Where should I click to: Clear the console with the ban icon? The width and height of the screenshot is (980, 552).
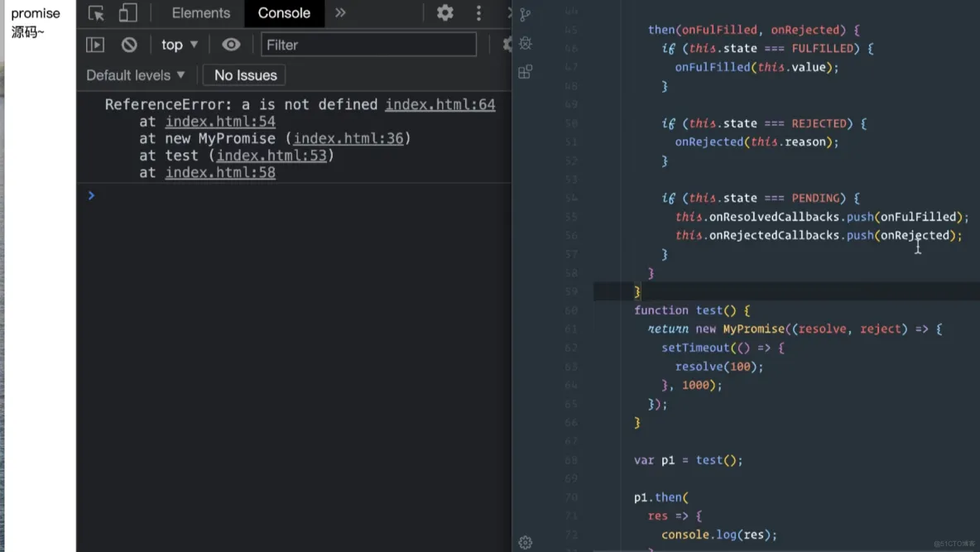pyautogui.click(x=129, y=45)
